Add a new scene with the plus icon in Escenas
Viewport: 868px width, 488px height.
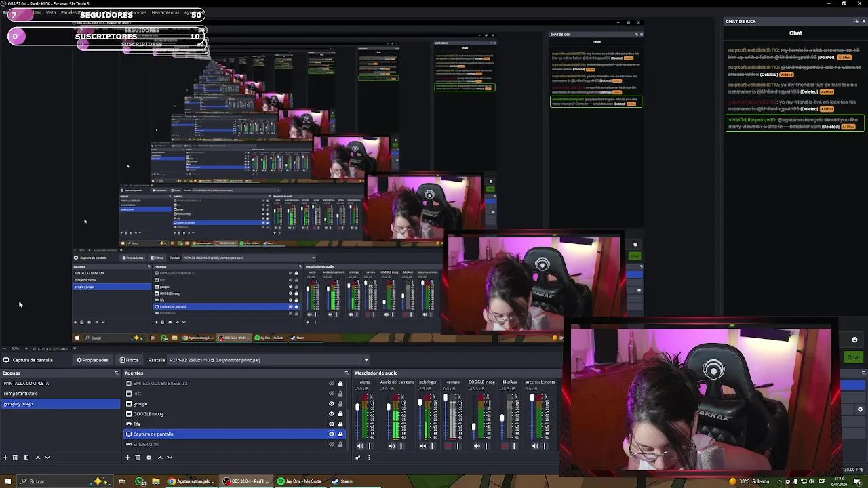[5, 457]
